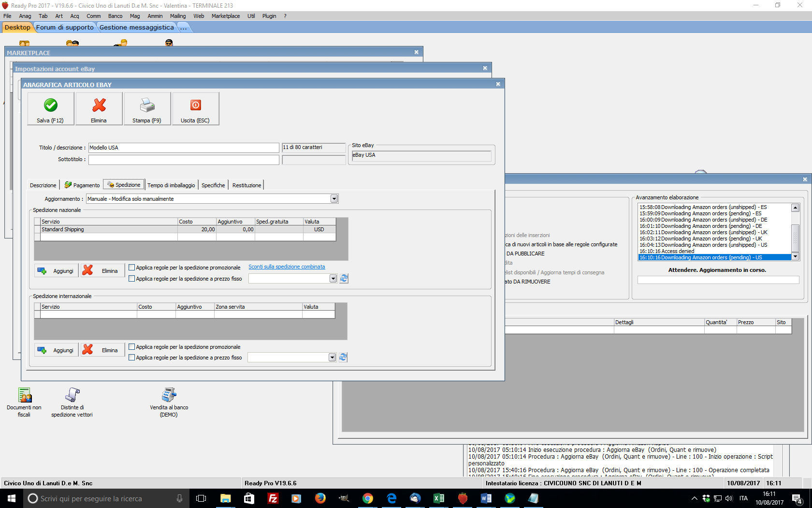The image size is (812, 508).
Task: Open the '...' overflow desktop tab
Action: pos(184,28)
